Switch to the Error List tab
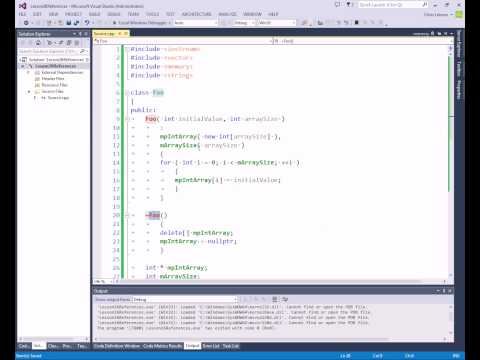 (211, 346)
